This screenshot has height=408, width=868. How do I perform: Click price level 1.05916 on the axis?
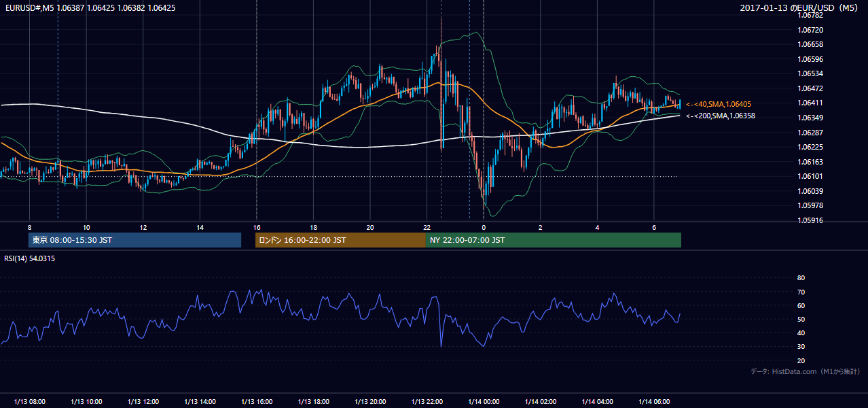(x=810, y=220)
